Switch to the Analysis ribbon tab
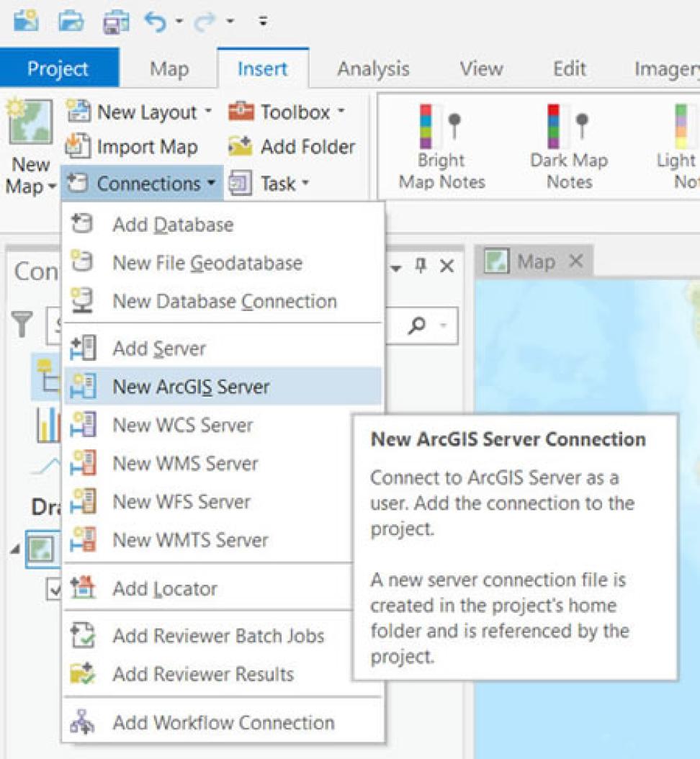The image size is (700, 759). tap(373, 68)
